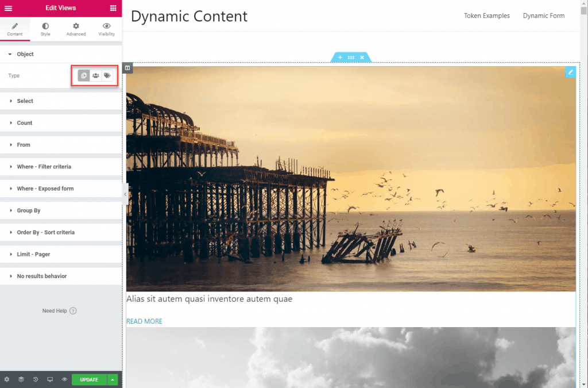Delete section using the x handle icon
This screenshot has width=588, height=388.
tap(362, 57)
